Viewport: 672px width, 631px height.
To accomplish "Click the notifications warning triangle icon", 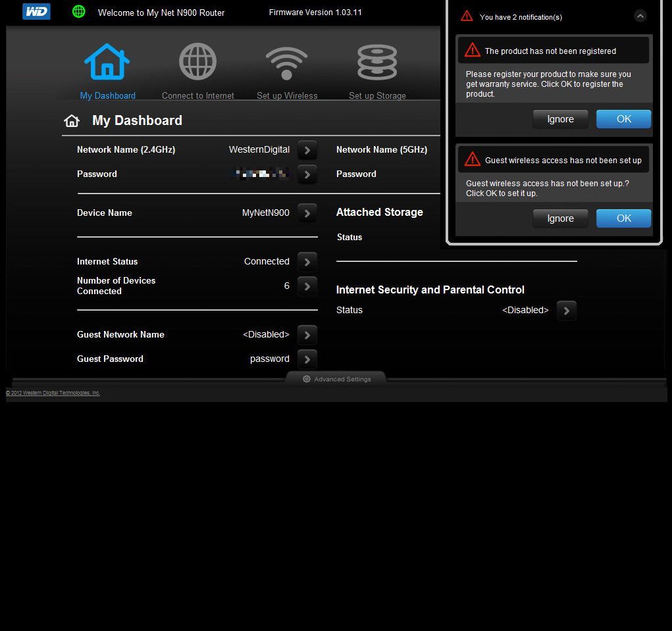I will coord(467,16).
